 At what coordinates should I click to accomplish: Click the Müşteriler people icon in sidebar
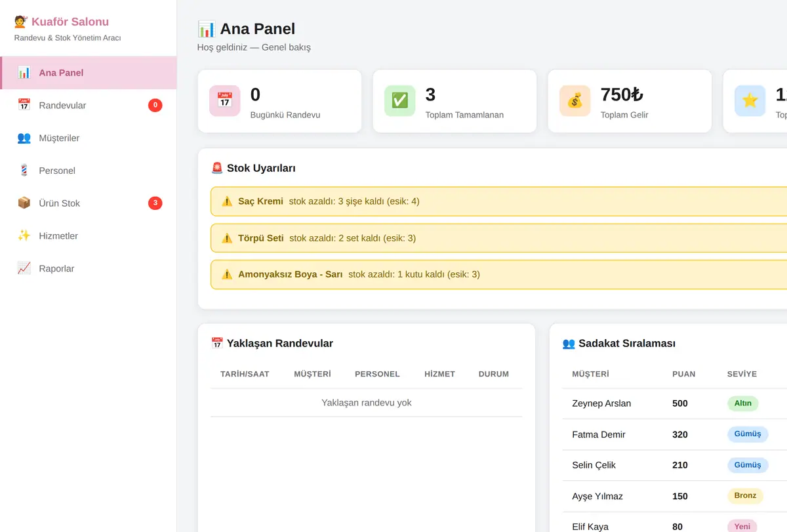coord(24,138)
